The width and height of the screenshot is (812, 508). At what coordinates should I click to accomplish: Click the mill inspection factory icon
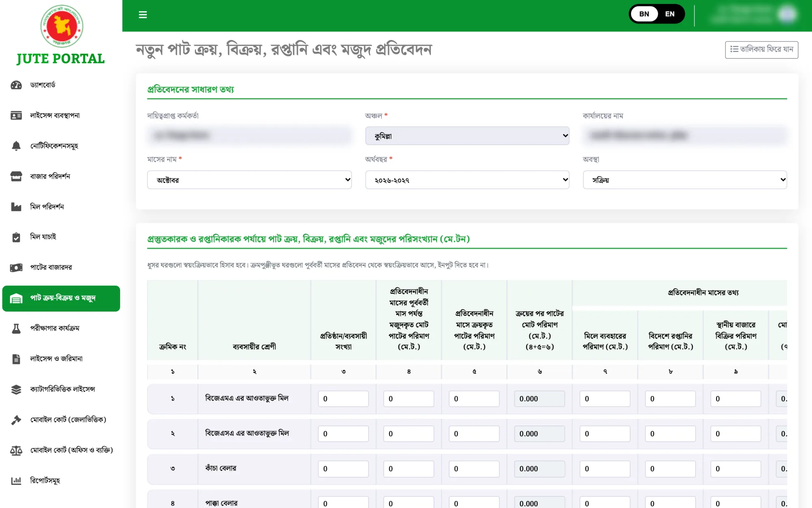click(x=16, y=207)
